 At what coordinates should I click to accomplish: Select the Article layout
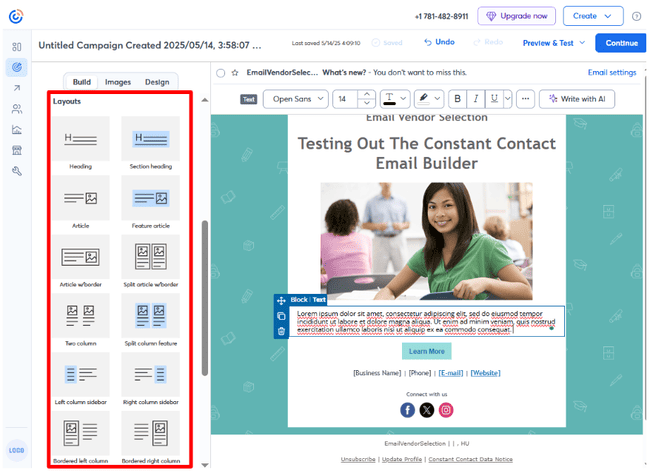point(80,203)
